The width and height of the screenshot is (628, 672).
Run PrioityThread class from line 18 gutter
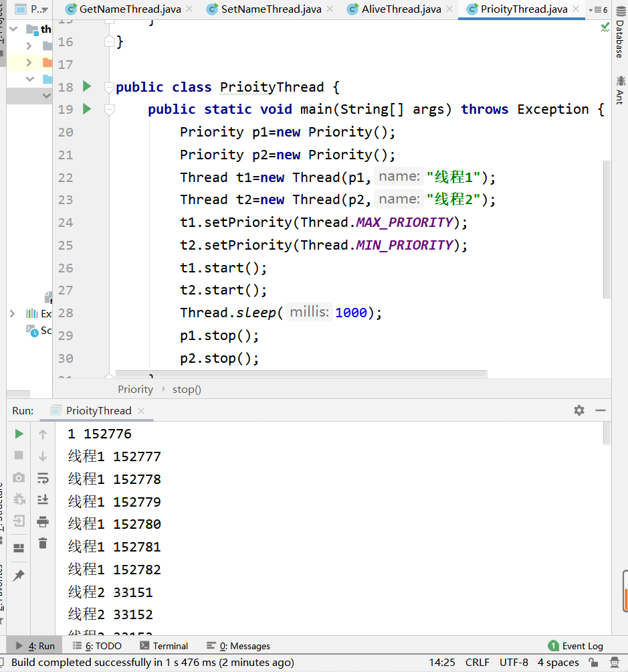coord(87,86)
